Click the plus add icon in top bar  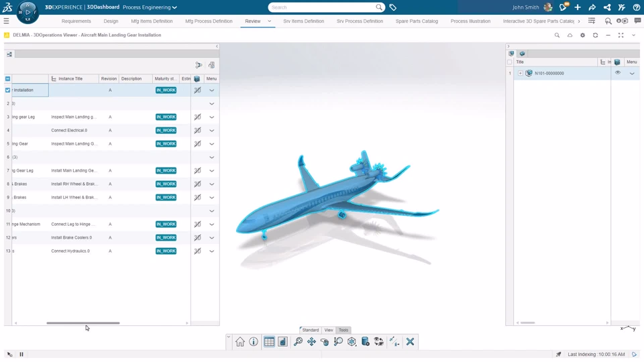click(x=578, y=7)
